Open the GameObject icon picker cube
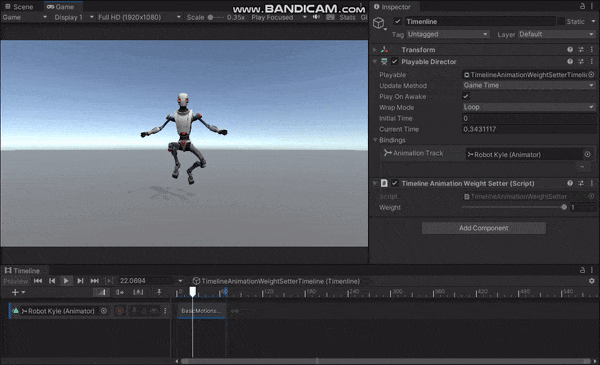Screen dimensions: 600x365 [379, 23]
